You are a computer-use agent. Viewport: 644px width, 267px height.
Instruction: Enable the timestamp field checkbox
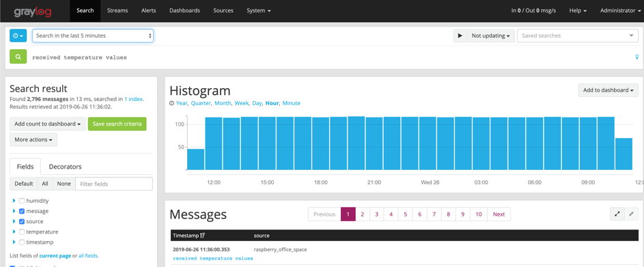click(22, 242)
